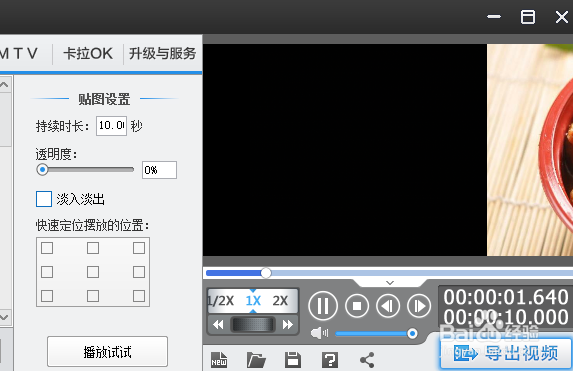The width and height of the screenshot is (573, 371).
Task: Click the jog shuttle wheel control
Action: [x=253, y=325]
